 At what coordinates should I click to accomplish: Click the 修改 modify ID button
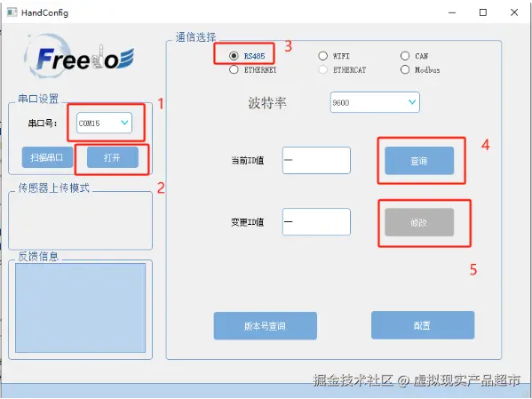(x=419, y=222)
